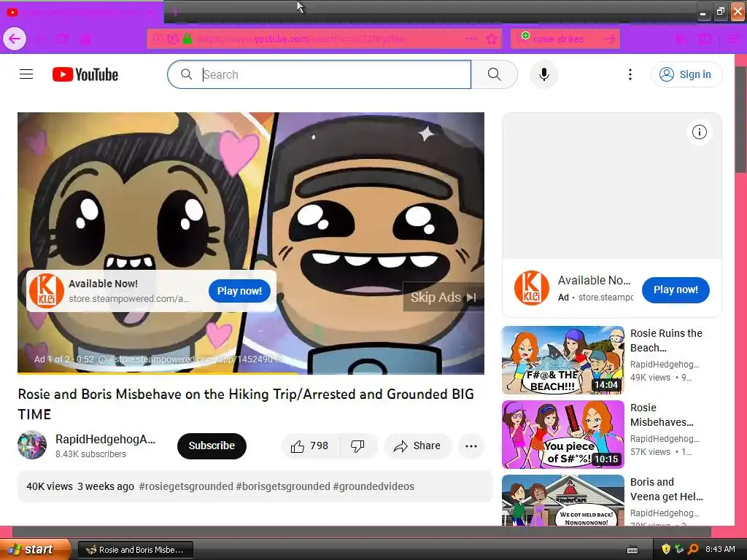Click Play now in sidebar ad

pos(675,289)
